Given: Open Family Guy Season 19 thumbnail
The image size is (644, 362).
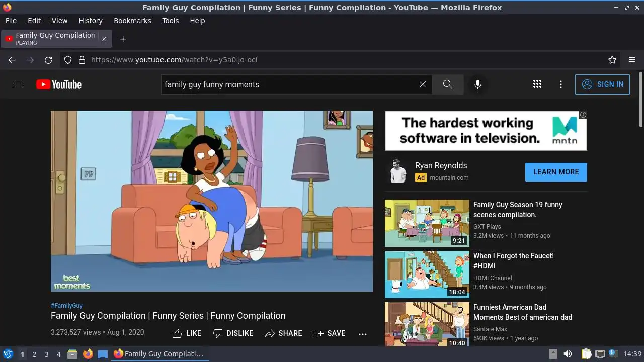Looking at the screenshot, I should click(427, 223).
